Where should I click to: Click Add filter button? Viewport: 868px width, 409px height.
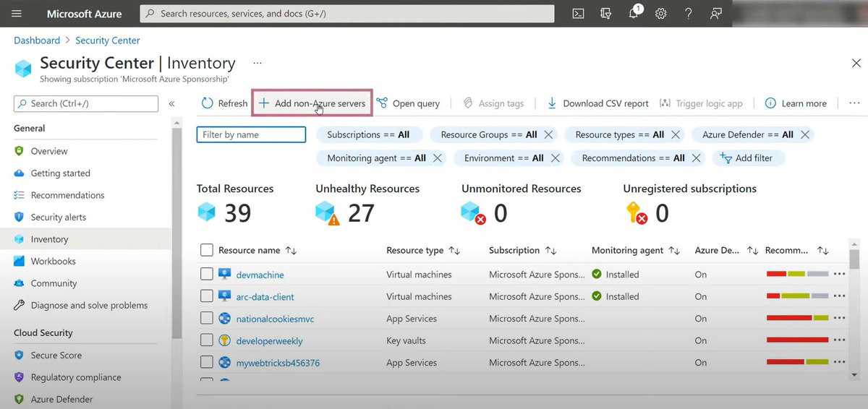[748, 158]
